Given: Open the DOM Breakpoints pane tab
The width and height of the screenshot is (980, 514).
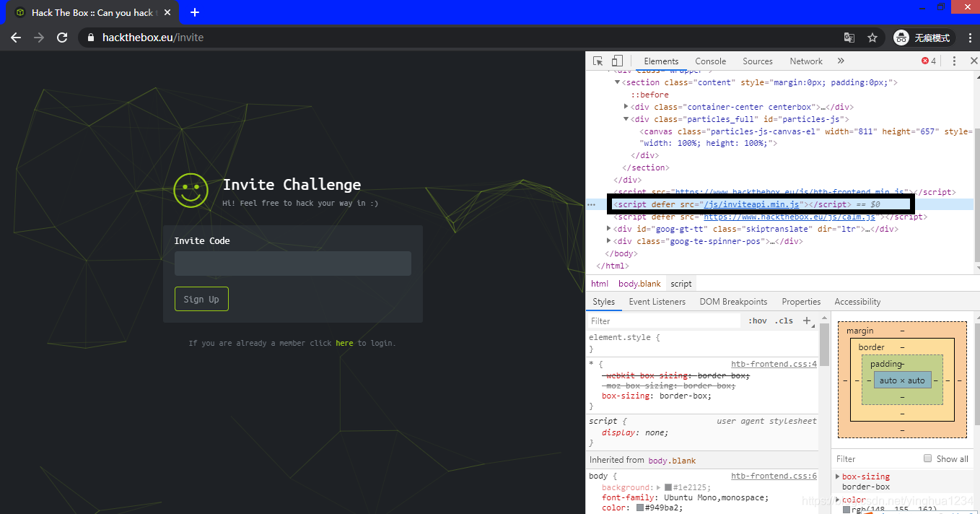Looking at the screenshot, I should point(733,302).
